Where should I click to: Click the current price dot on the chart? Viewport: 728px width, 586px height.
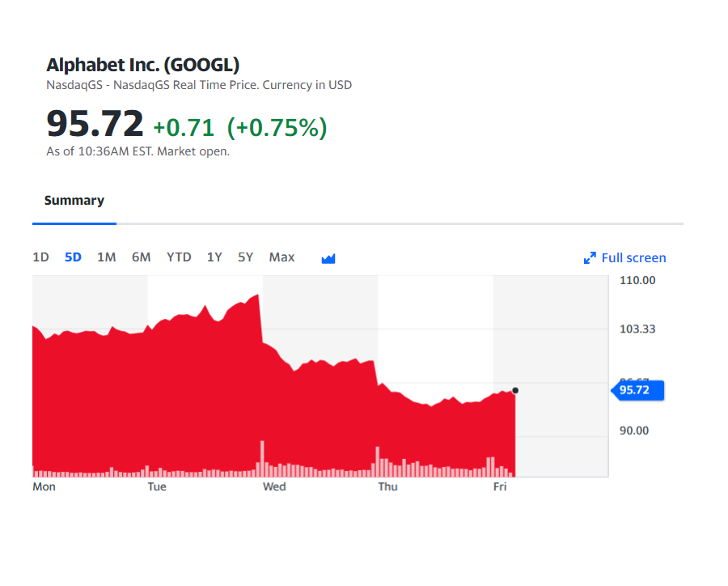515,390
